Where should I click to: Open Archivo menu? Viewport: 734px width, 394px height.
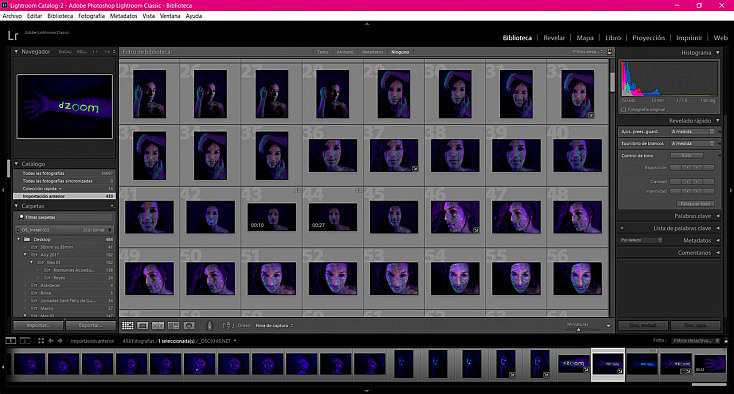coord(12,16)
